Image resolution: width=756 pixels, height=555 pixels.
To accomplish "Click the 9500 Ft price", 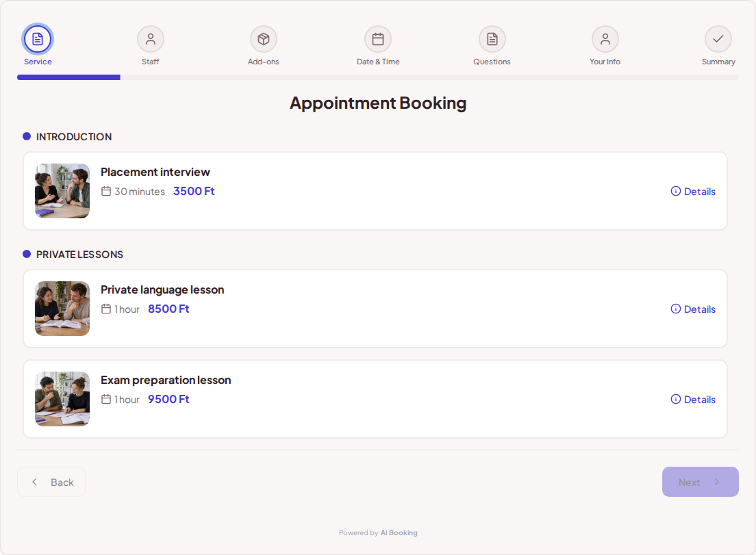I will coord(168,399).
